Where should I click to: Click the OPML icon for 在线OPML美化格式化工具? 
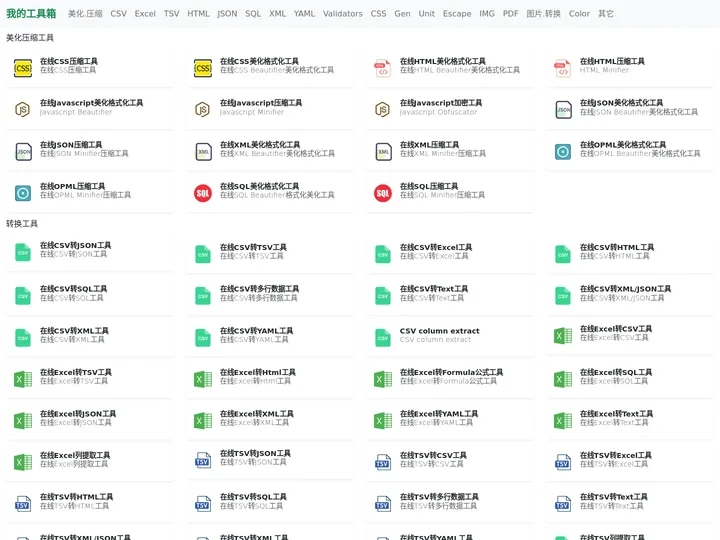[562, 152]
